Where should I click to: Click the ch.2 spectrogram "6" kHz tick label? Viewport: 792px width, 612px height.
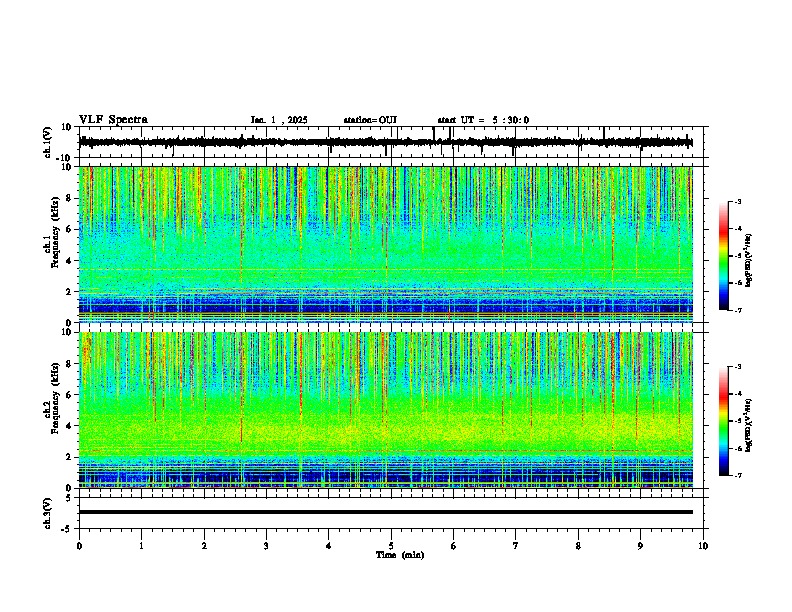69,395
